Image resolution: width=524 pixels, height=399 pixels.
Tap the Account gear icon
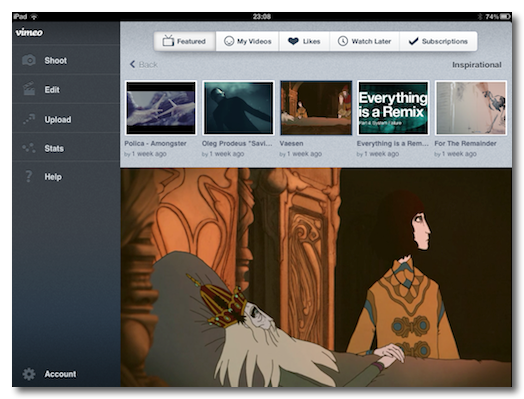[29, 374]
